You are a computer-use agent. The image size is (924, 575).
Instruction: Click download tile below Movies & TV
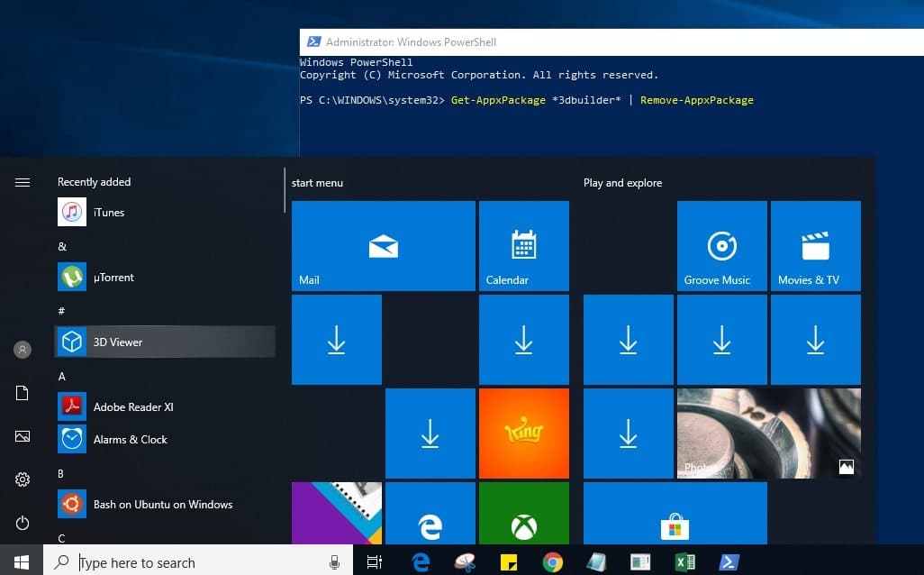click(816, 340)
